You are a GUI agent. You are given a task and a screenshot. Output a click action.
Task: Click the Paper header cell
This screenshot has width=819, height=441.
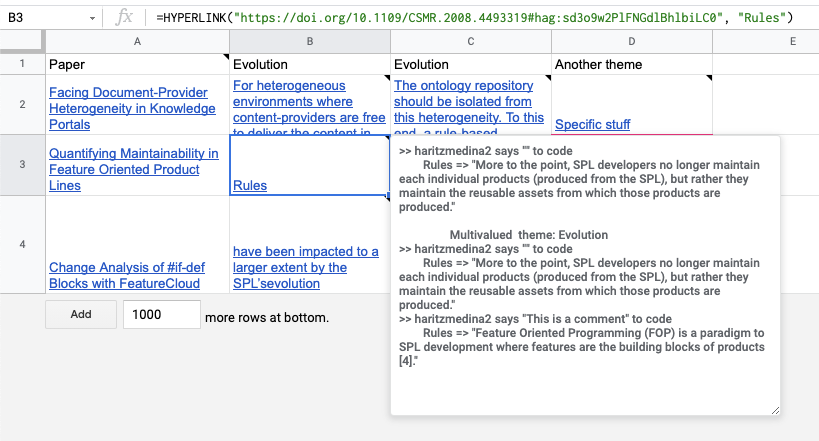[137, 64]
